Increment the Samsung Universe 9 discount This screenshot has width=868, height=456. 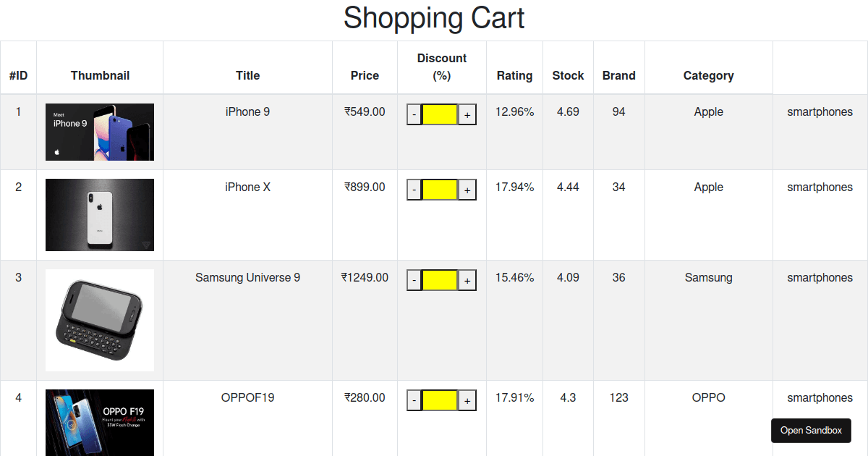click(x=469, y=279)
